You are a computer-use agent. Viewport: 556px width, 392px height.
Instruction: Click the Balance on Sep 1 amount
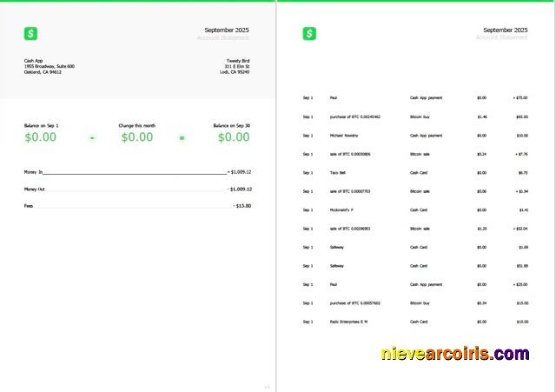[x=41, y=137]
